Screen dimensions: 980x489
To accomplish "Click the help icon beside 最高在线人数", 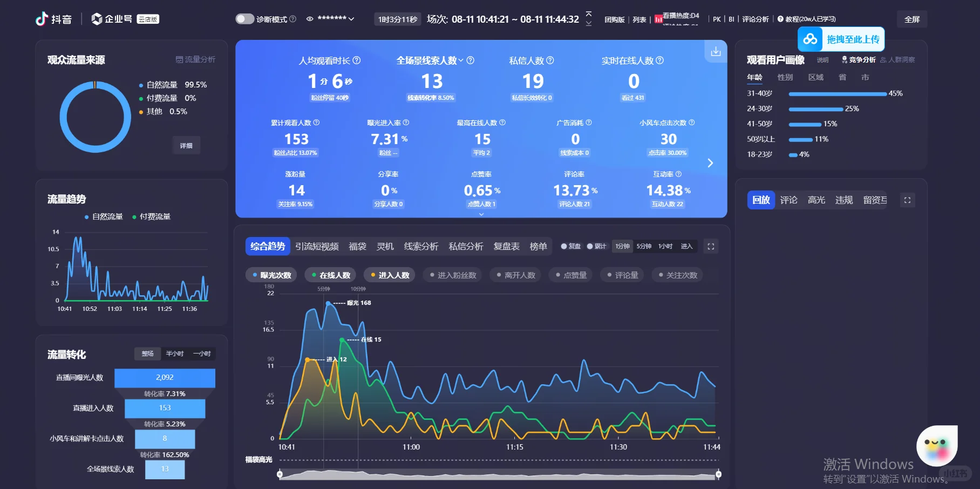I will click(x=502, y=123).
